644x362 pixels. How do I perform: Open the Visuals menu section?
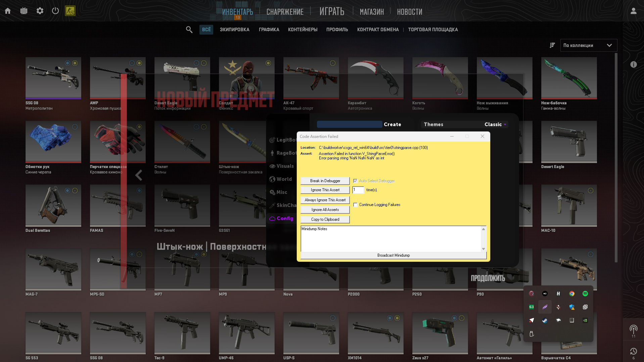click(x=282, y=166)
